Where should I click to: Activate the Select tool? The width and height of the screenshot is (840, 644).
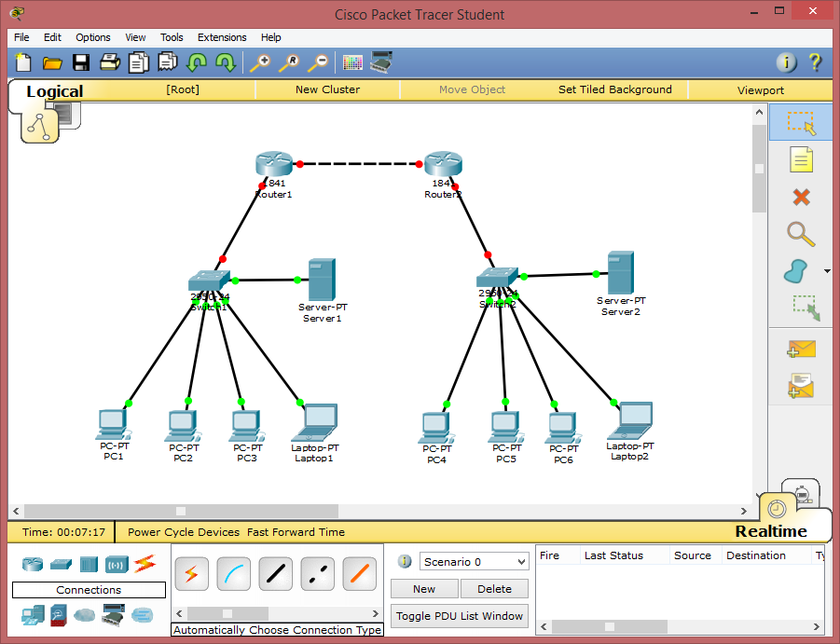point(802,123)
